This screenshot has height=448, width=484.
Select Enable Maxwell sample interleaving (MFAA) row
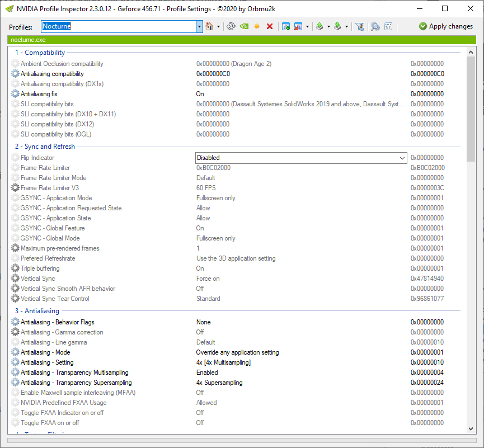tap(236, 393)
